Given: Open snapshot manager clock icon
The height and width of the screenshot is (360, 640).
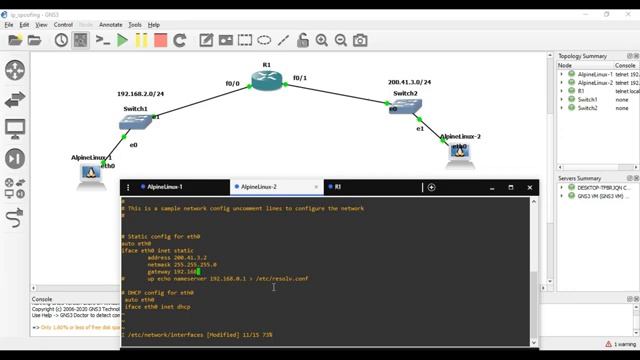Looking at the screenshot, I should pyautogui.click(x=61, y=40).
